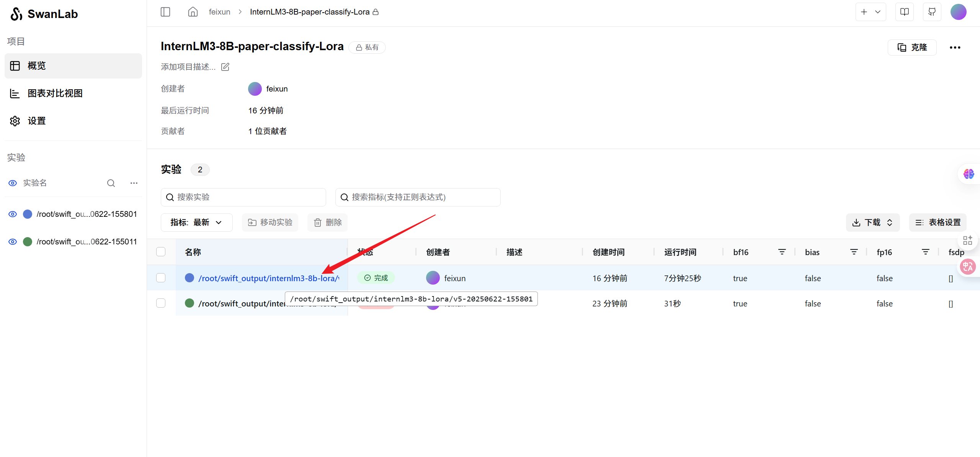Open second experiment /root/swift_output link
Viewport: 980px width, 457px height.
(242, 303)
